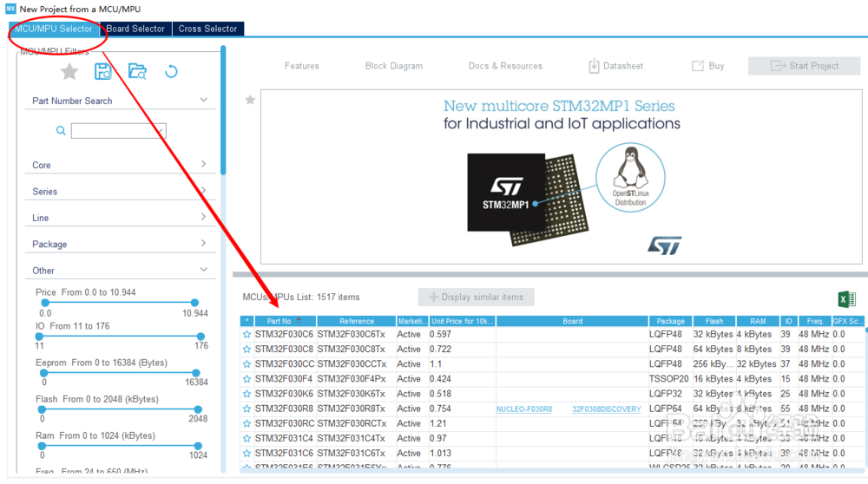
Task: Expand the Series filter section
Action: [204, 191]
